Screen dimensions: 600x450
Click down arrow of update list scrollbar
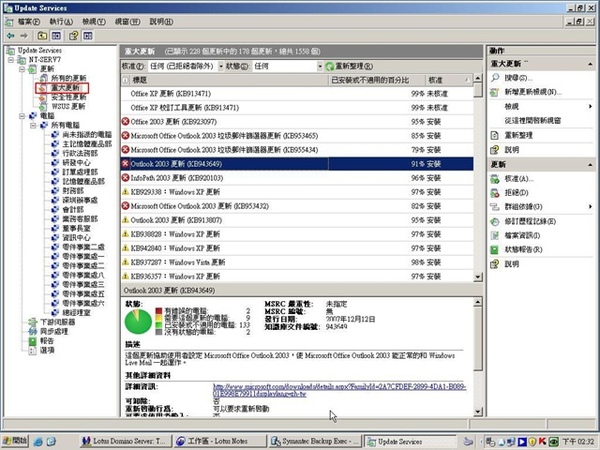tap(478, 277)
